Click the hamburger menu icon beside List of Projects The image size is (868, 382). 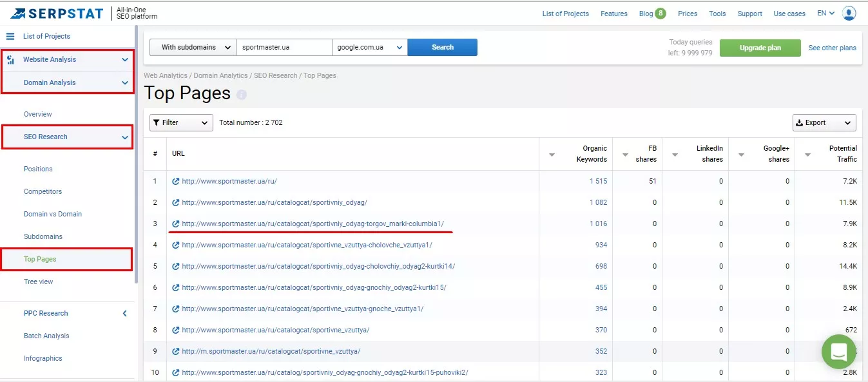pyautogui.click(x=10, y=36)
